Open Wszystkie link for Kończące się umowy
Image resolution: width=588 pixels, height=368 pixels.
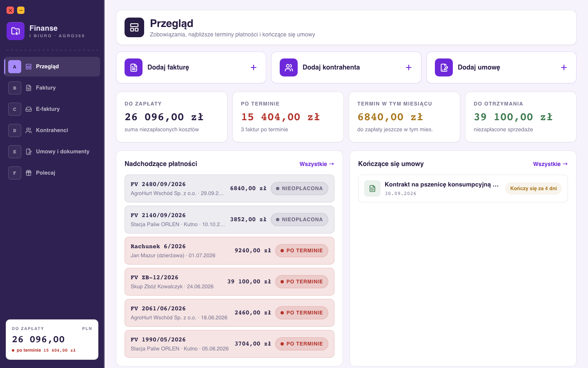click(x=550, y=164)
